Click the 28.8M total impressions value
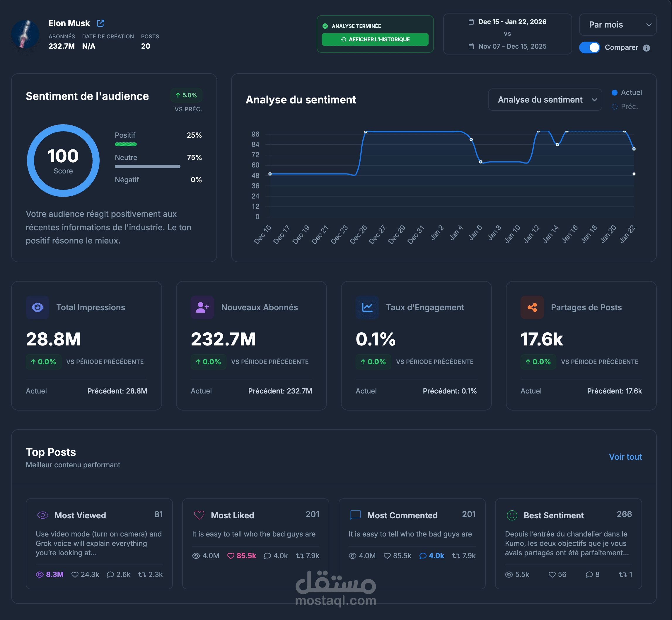The height and width of the screenshot is (620, 672). 54,339
